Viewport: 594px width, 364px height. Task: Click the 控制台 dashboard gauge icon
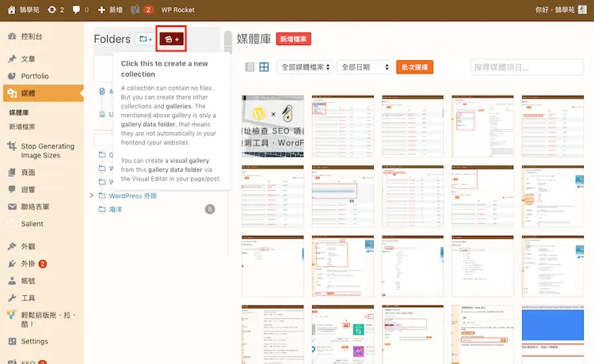point(12,36)
